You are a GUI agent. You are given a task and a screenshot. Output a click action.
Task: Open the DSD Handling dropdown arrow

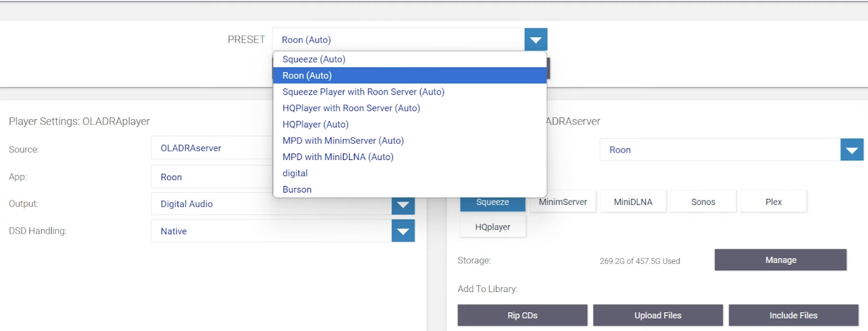403,231
